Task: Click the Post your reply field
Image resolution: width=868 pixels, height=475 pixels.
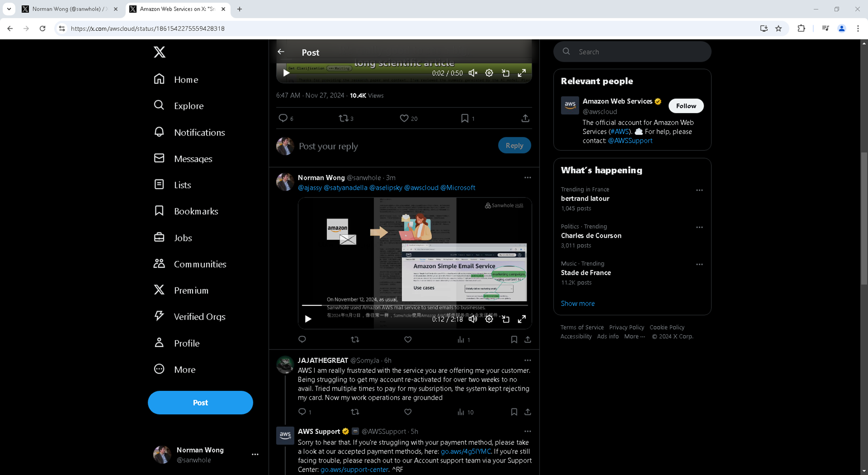Action: [395, 146]
